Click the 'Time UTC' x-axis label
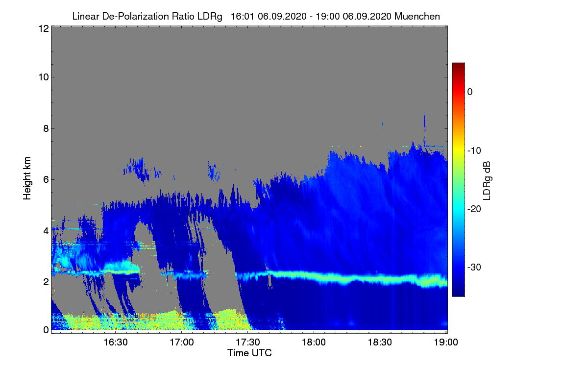The height and width of the screenshot is (392, 588). pos(249,353)
